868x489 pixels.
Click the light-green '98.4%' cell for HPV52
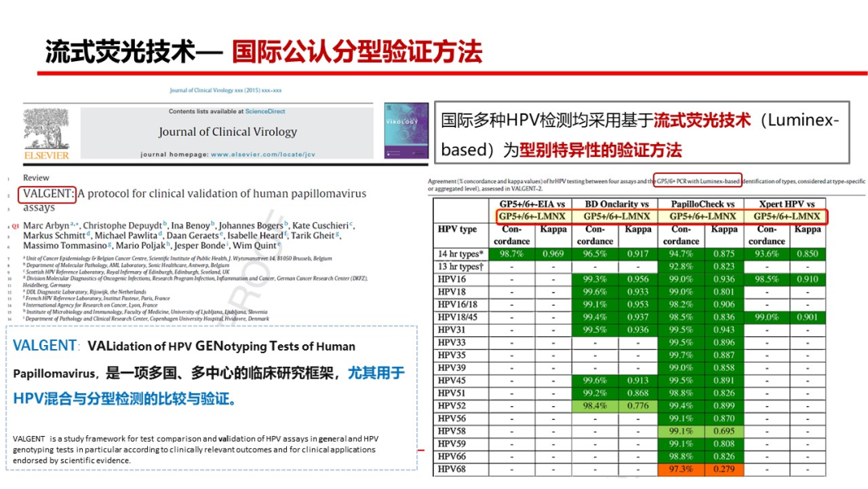click(595, 405)
